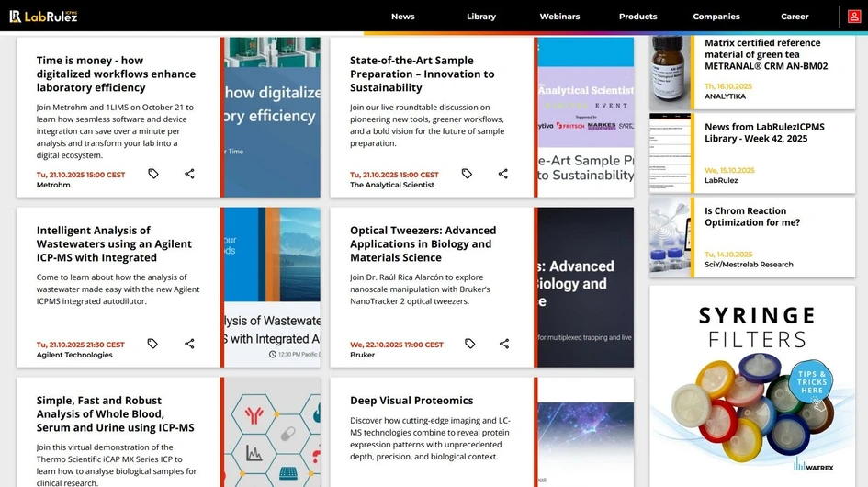Open 'Deep Visual Proteomics' title

(411, 401)
